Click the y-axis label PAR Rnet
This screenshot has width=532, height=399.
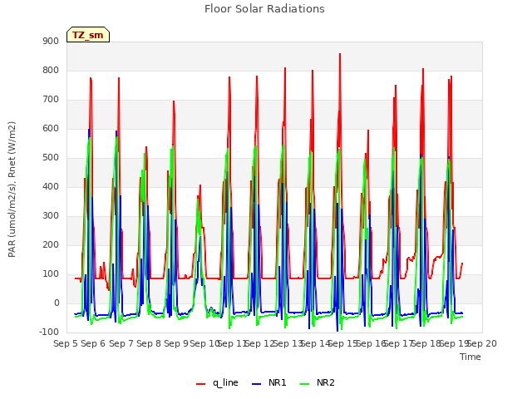coord(12,190)
